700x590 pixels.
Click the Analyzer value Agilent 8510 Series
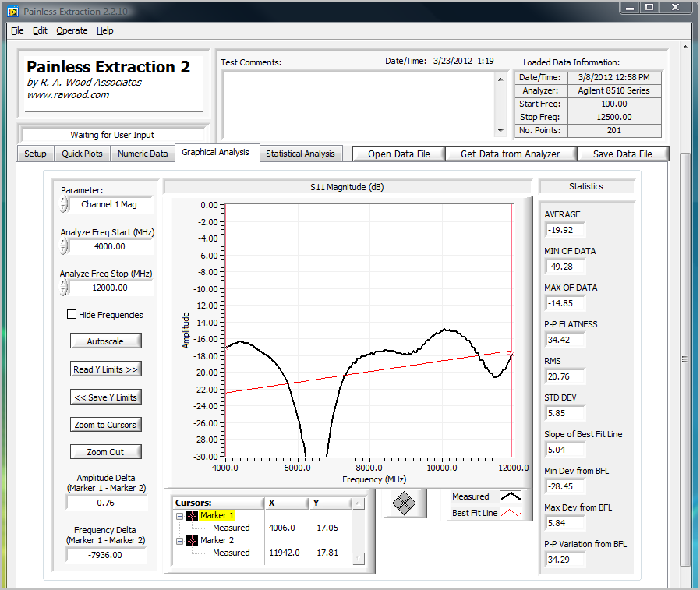[x=614, y=90]
